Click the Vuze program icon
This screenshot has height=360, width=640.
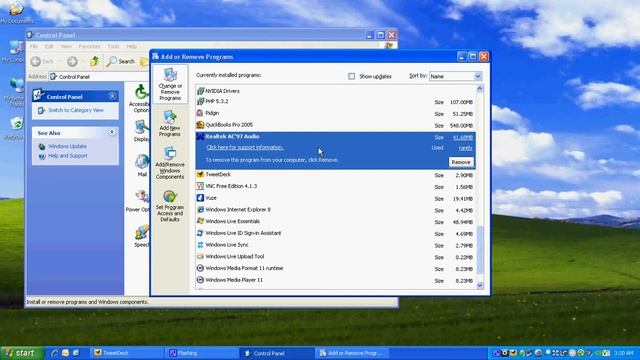click(200, 198)
